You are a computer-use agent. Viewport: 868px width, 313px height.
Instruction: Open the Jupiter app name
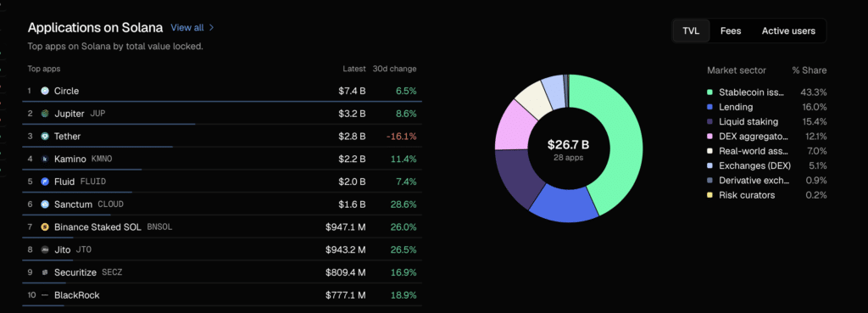[70, 114]
